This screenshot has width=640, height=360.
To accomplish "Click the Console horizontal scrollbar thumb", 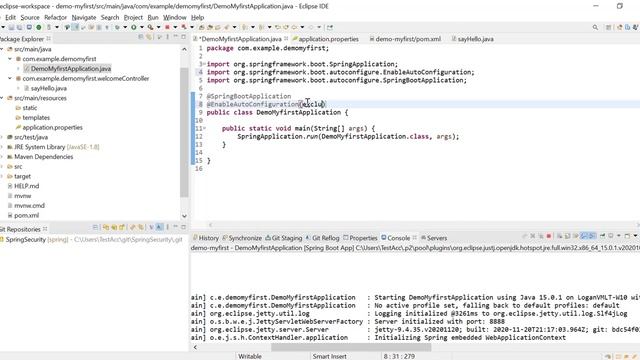I will click(x=351, y=347).
